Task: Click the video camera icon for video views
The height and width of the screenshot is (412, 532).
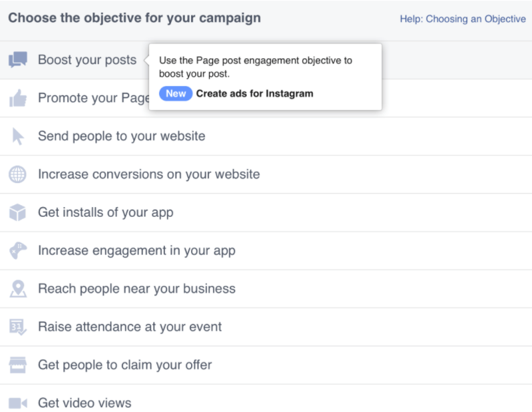Action: [18, 403]
